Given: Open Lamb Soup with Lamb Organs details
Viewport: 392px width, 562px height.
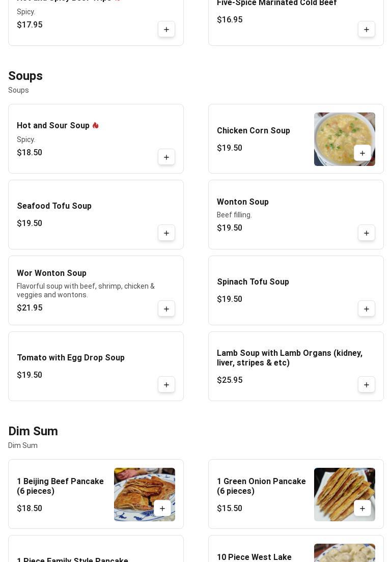Looking at the screenshot, I should [296, 366].
